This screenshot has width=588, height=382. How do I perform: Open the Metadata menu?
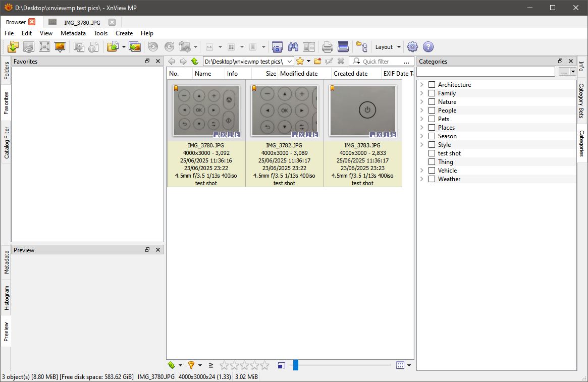click(73, 33)
